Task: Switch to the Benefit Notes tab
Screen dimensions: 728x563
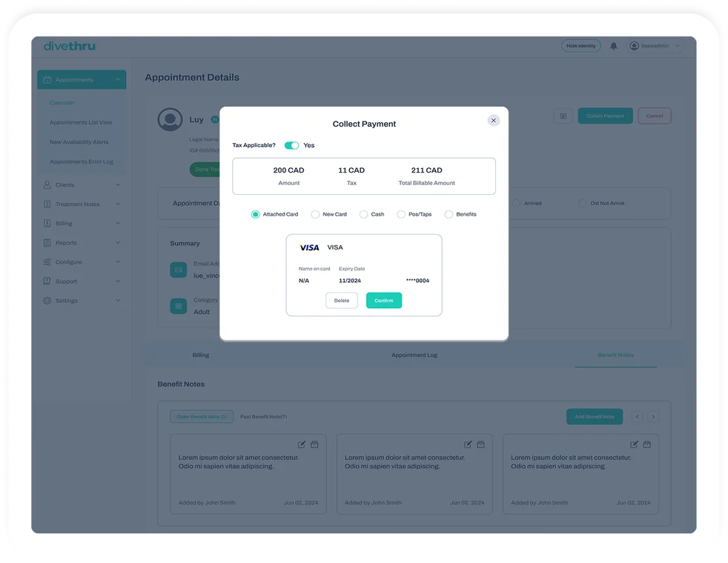Action: click(615, 356)
